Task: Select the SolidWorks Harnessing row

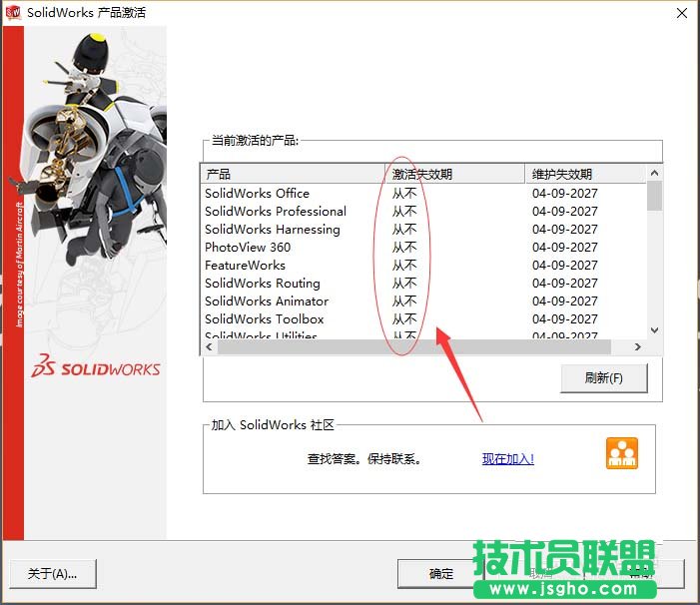Action: point(423,230)
